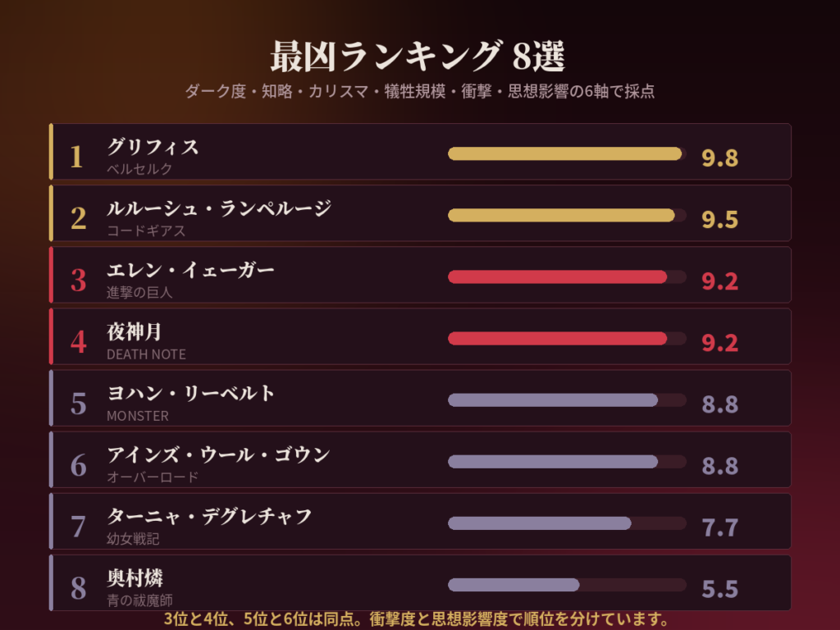Click the 奥村燐 name
This screenshot has width=840, height=630.
pos(135,578)
